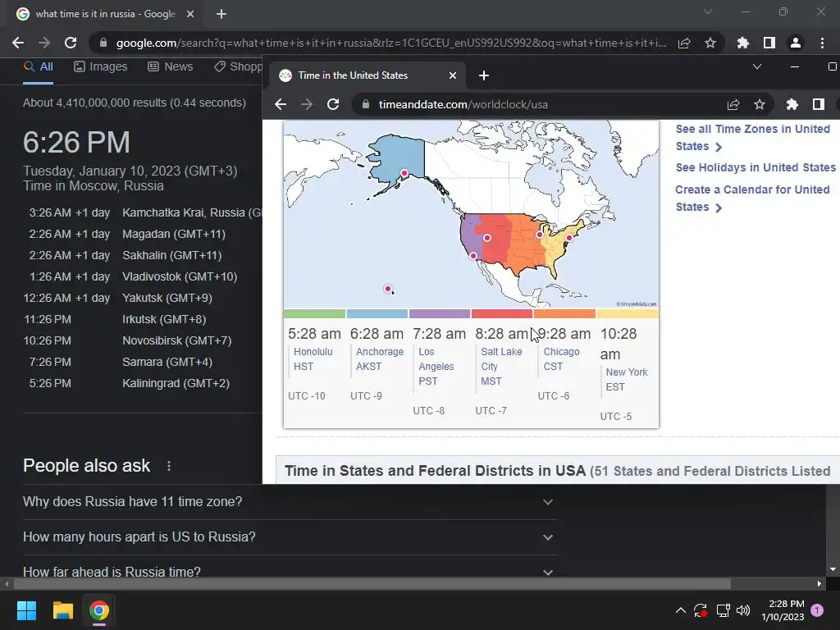Screen dimensions: 840x630
Task: Close the Google search tab
Action: pyautogui.click(x=190, y=14)
